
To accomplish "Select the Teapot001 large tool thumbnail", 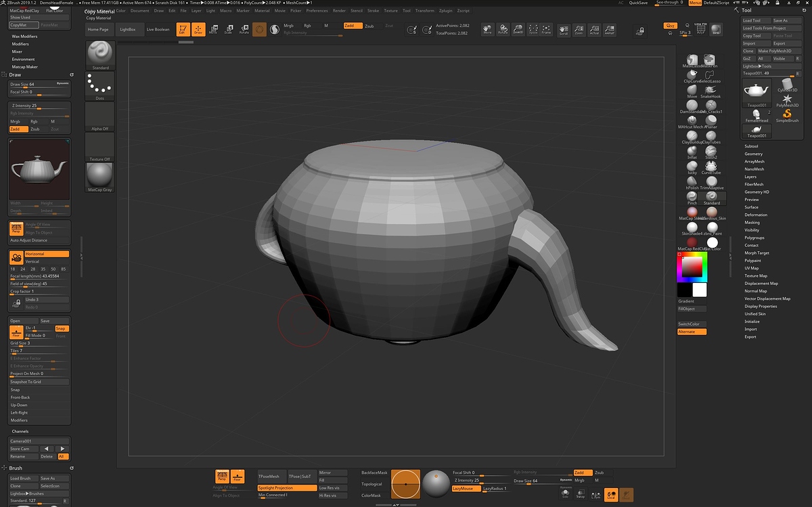I will (757, 93).
